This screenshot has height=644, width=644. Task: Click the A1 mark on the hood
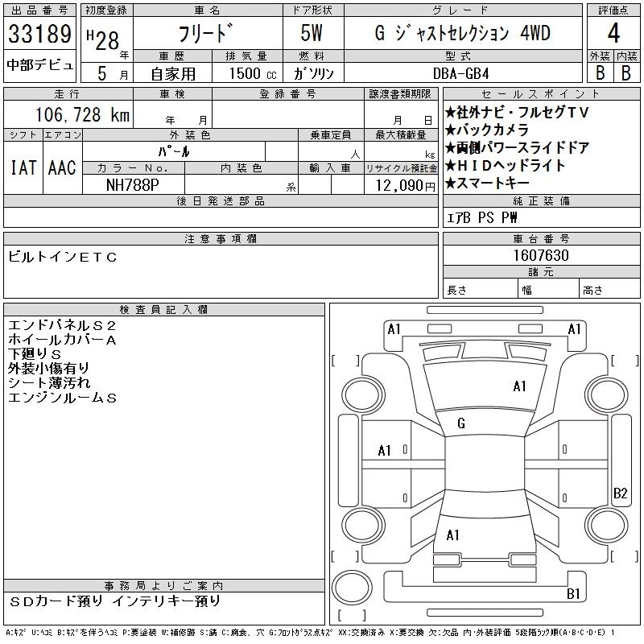(520, 386)
